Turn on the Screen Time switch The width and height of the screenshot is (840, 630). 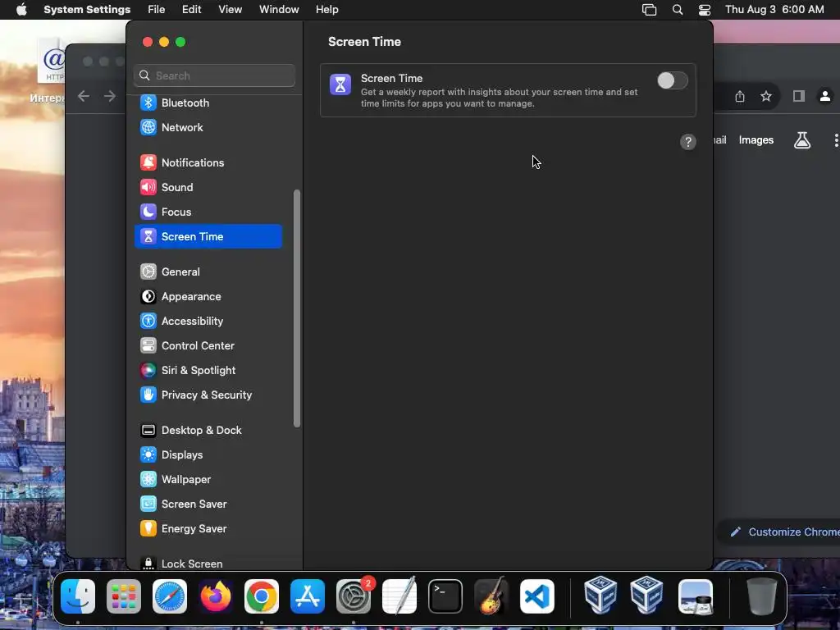tap(673, 81)
